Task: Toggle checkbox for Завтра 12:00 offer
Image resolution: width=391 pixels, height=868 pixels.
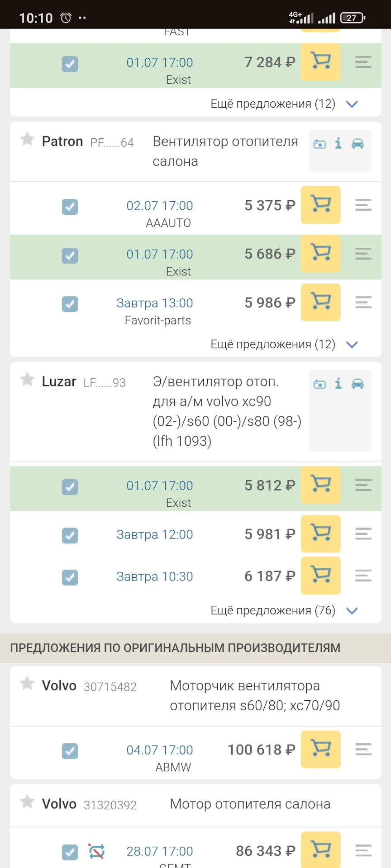Action: pos(70,535)
